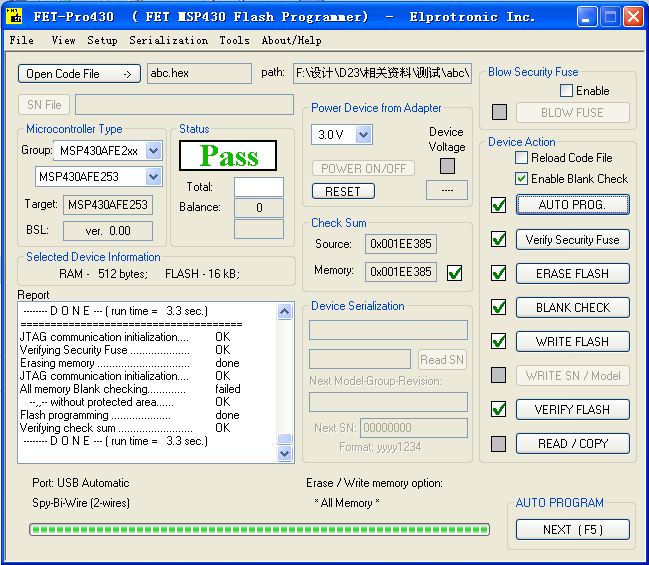This screenshot has width=649, height=565.
Task: Click the Total count field
Action: (259, 187)
